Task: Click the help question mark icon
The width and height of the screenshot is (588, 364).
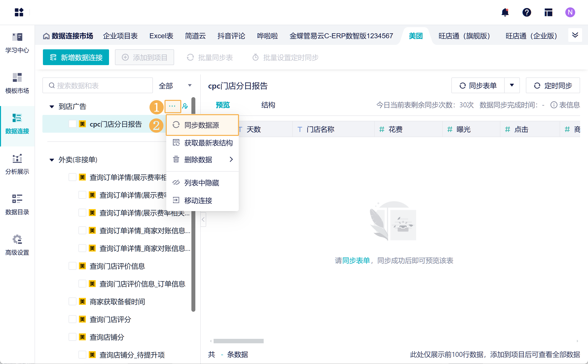Action: tap(527, 12)
